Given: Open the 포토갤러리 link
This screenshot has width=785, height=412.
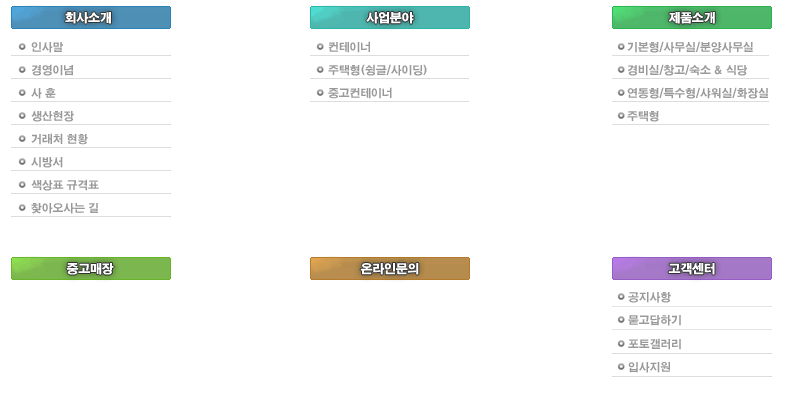Looking at the screenshot, I should click(x=654, y=344).
